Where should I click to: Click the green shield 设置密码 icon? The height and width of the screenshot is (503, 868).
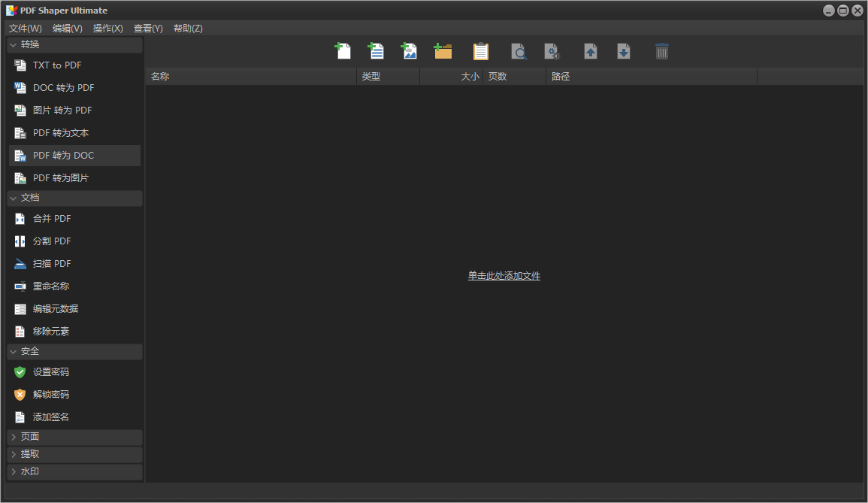point(20,372)
